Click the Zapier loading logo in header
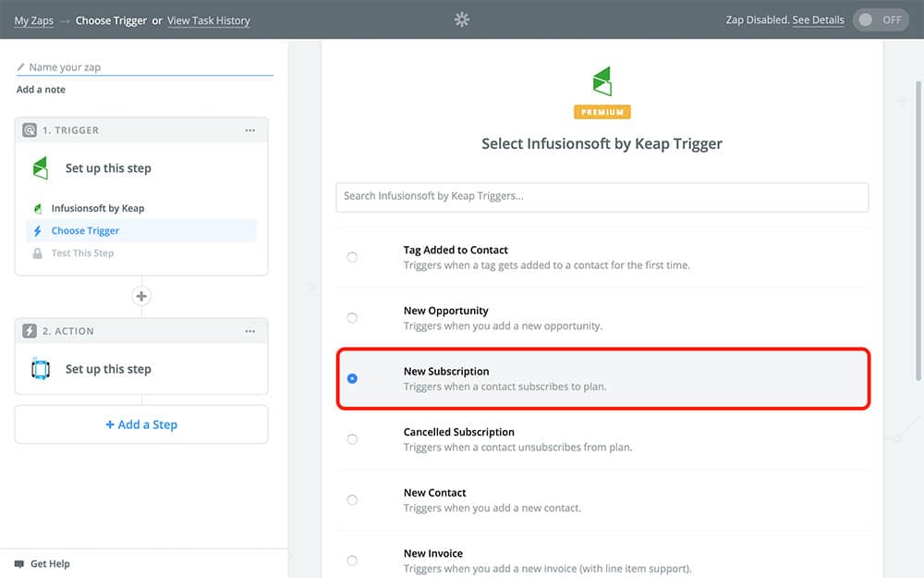 [462, 19]
